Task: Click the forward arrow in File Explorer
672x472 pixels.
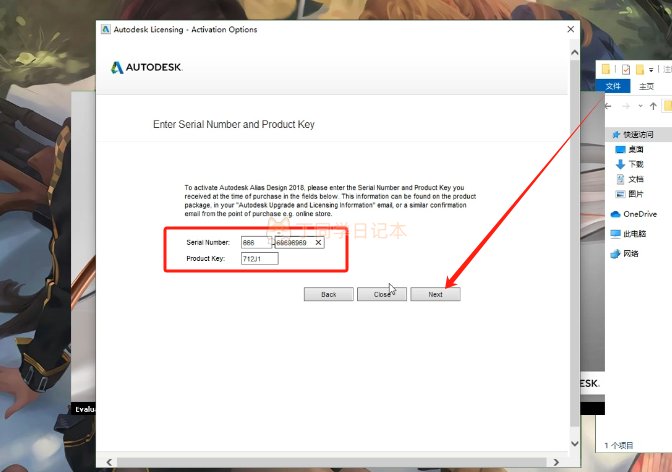Action: coord(626,106)
